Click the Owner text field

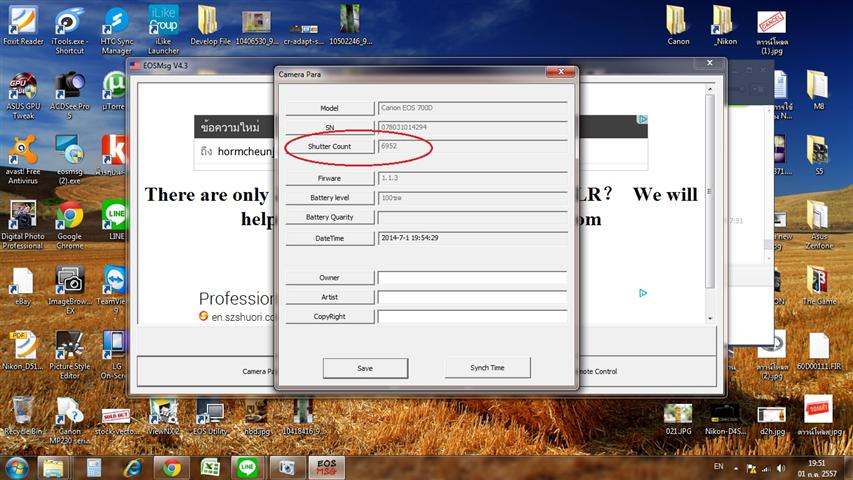coord(472,278)
